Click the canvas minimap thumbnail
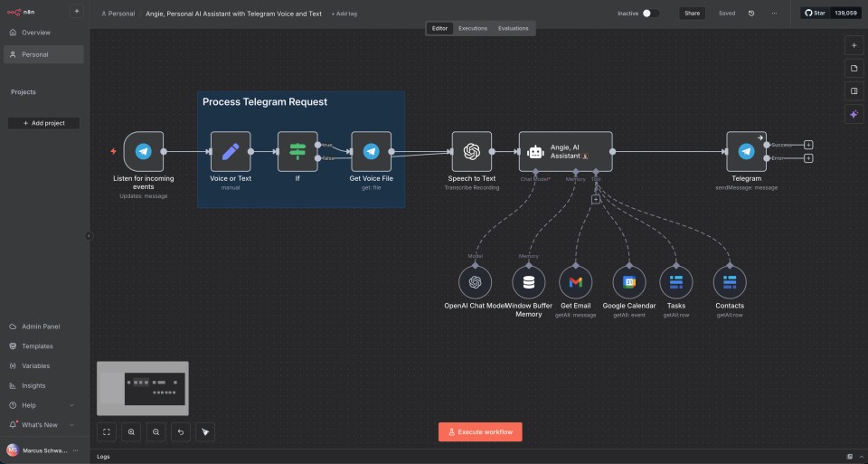Image resolution: width=868 pixels, height=464 pixels. click(x=143, y=384)
